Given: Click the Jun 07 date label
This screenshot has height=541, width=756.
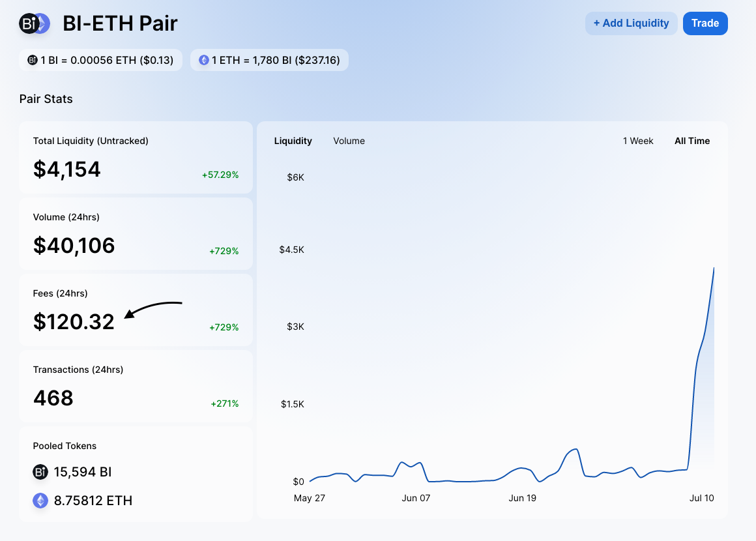Looking at the screenshot, I should [x=416, y=497].
